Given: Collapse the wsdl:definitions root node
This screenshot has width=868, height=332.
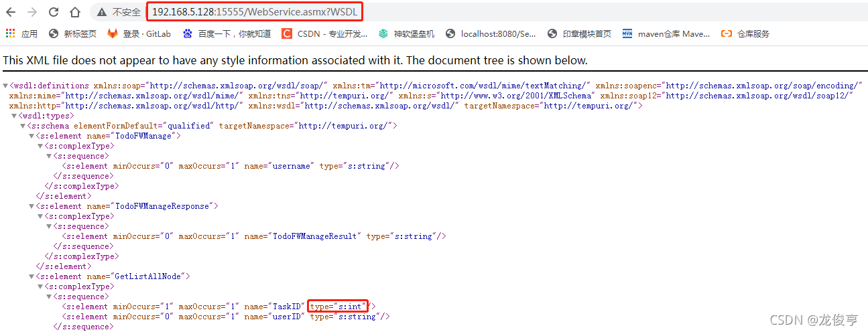Looking at the screenshot, I should [5, 86].
